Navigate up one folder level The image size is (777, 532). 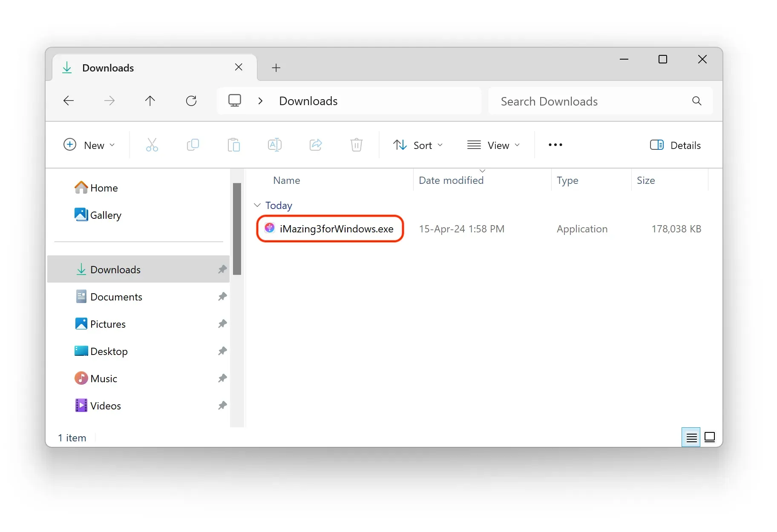tap(150, 100)
